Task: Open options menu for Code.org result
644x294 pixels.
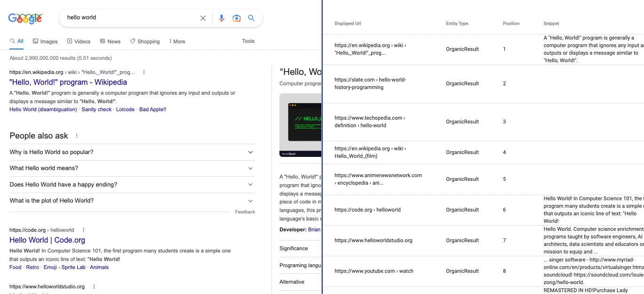Action: click(x=83, y=230)
